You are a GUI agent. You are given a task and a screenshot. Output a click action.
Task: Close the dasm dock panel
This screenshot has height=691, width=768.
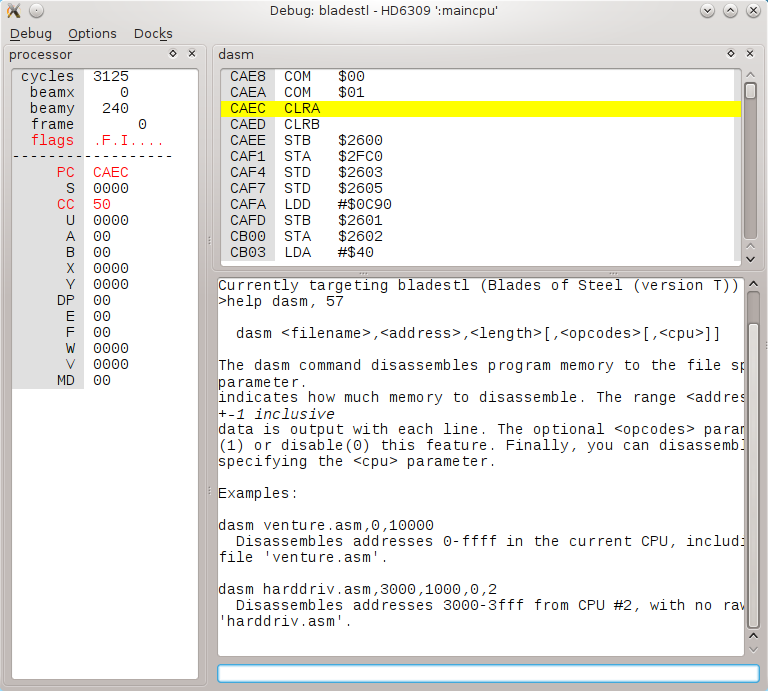[750, 54]
